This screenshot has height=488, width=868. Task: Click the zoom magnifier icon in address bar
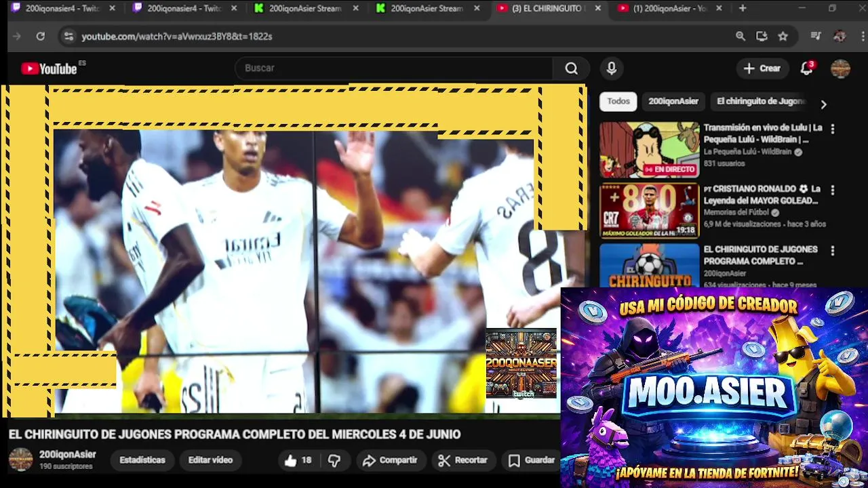pos(741,37)
